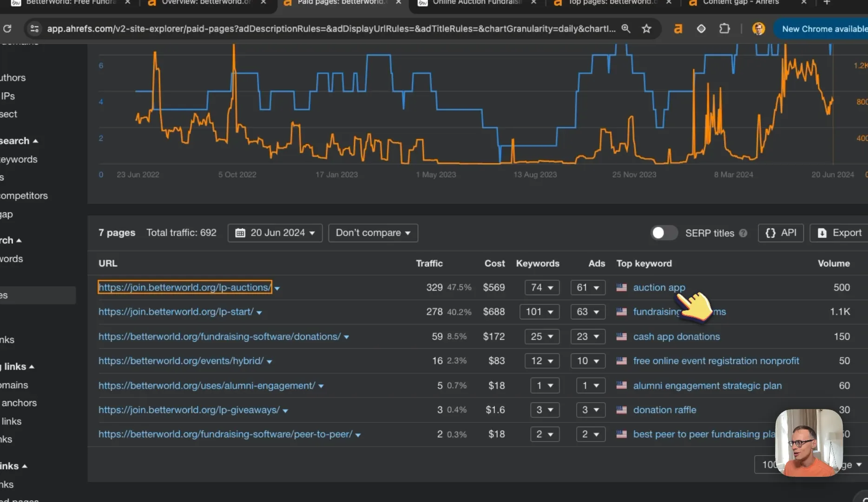Viewport: 868px width, 502px height.
Task: Sort the table by the Traffic column header
Action: click(429, 264)
